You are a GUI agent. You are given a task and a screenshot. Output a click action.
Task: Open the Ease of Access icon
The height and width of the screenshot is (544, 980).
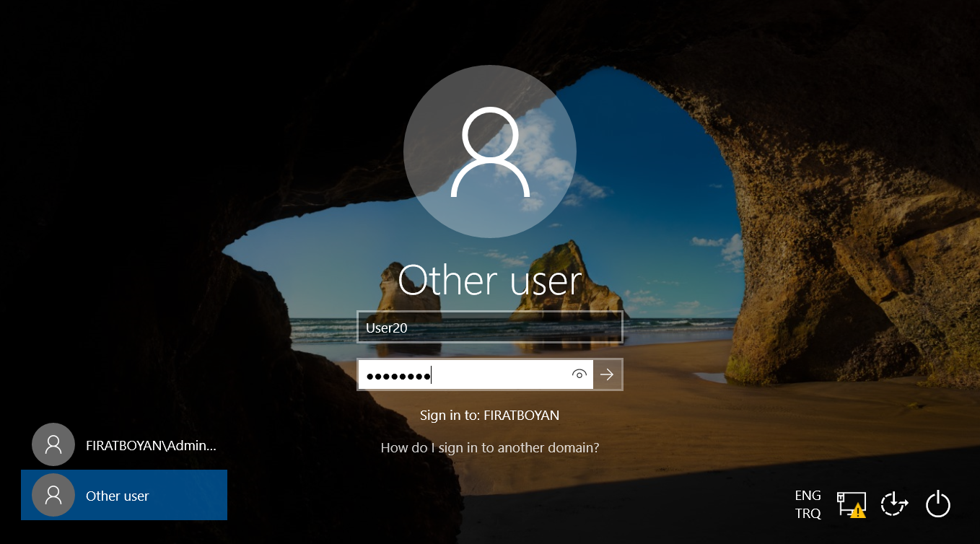pos(894,504)
